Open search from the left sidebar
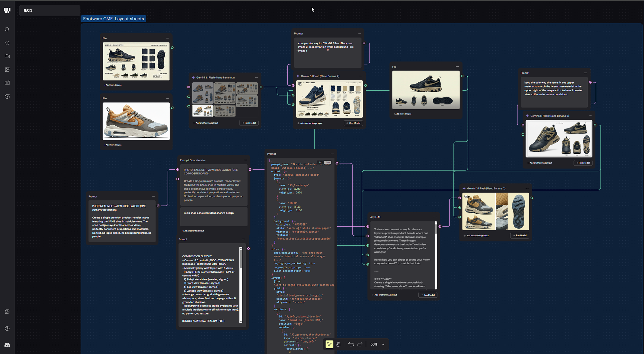The height and width of the screenshot is (354, 644). tap(7, 29)
